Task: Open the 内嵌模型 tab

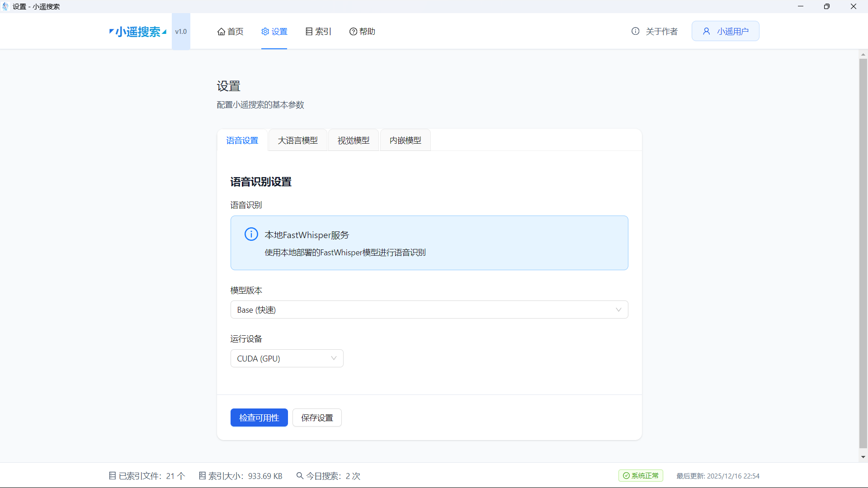Action: coord(405,140)
